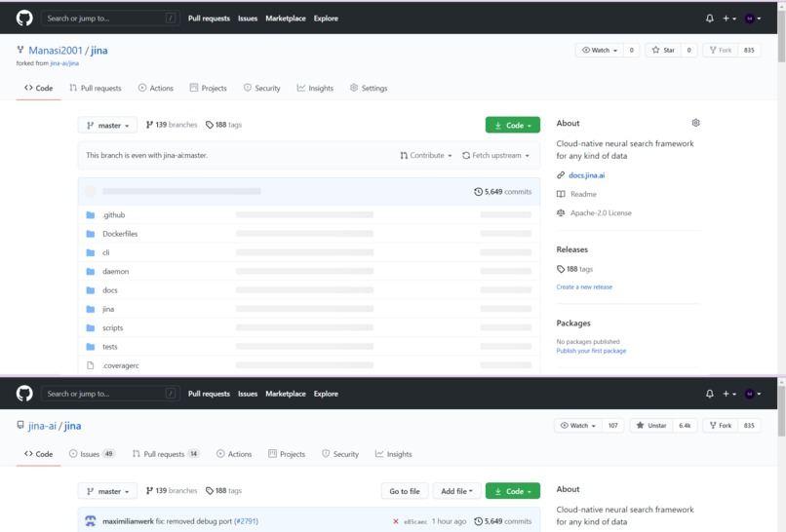Open the jina-ai owner link

[x=43, y=426]
